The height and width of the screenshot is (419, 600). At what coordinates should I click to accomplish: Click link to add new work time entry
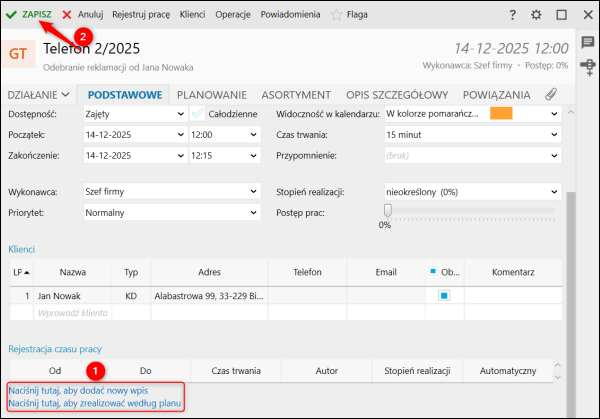(77, 390)
